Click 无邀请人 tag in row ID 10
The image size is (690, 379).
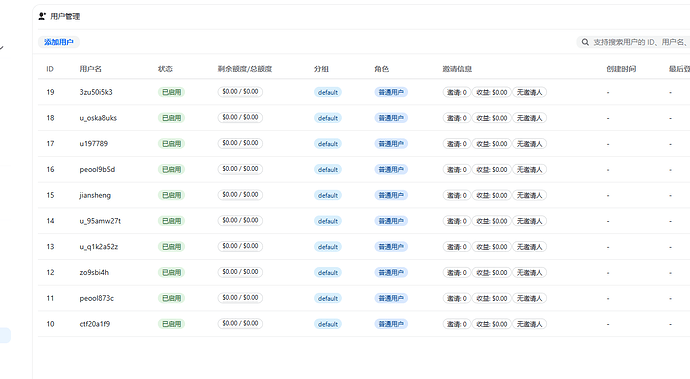529,324
